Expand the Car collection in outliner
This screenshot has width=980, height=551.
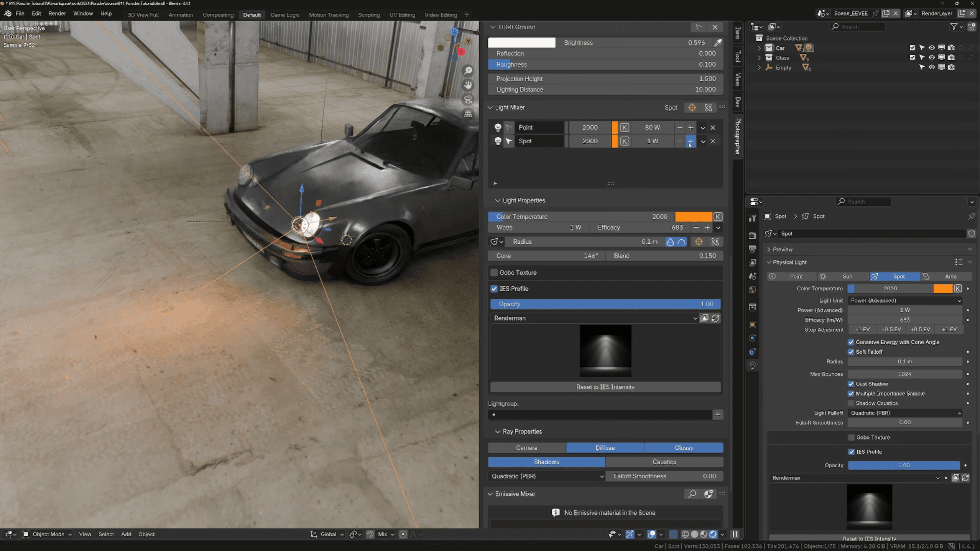759,48
